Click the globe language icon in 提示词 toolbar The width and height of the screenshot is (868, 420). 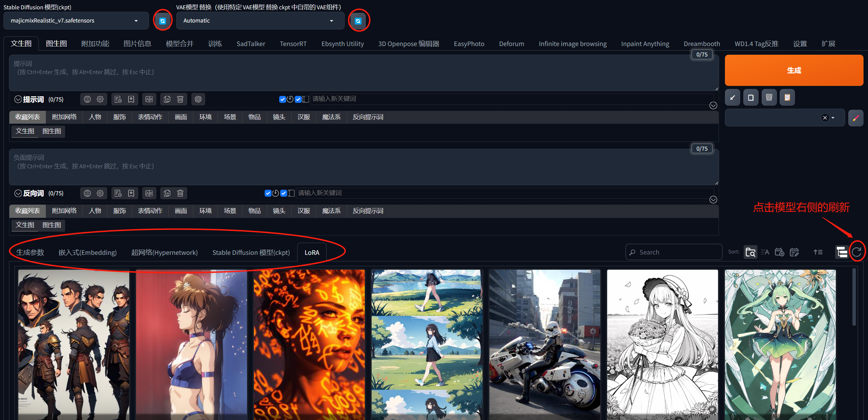[87, 99]
